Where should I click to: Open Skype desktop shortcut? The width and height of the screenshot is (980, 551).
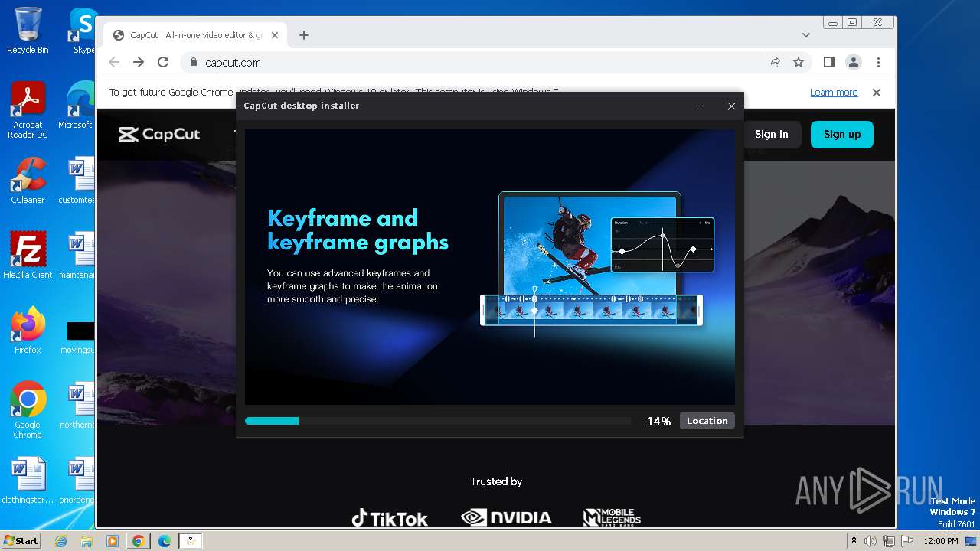[83, 31]
